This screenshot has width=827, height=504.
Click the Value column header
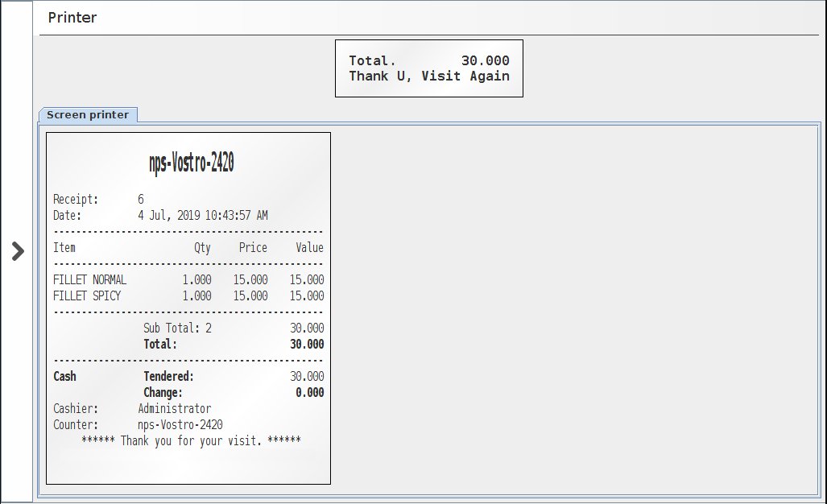308,248
